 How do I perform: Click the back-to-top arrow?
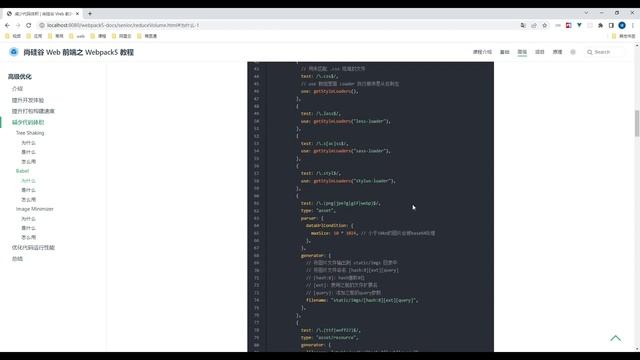click(616, 338)
